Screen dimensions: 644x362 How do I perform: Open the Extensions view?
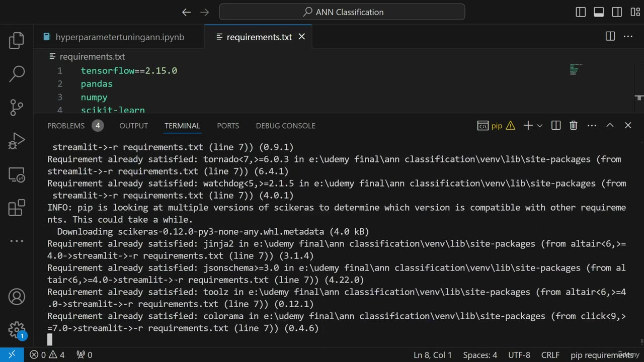coord(17,208)
